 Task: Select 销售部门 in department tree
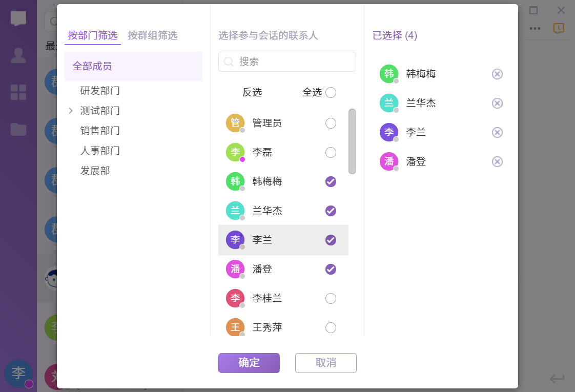tap(100, 131)
